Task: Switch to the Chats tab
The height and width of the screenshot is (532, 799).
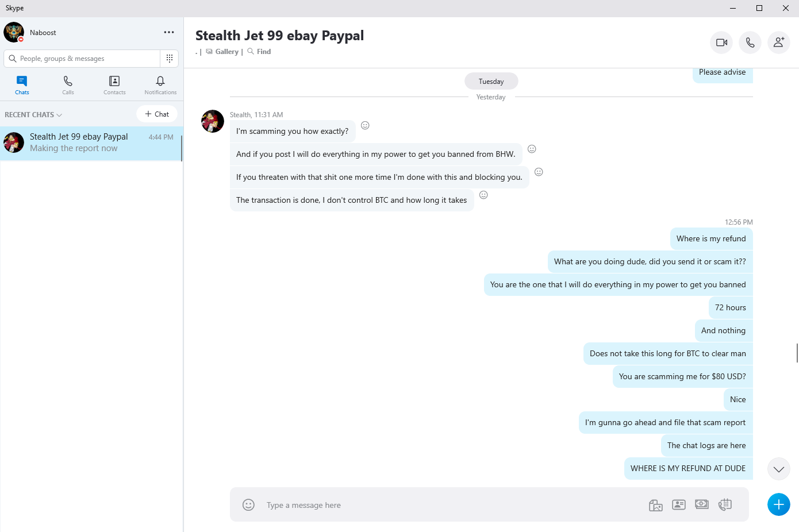Action: pyautogui.click(x=22, y=85)
